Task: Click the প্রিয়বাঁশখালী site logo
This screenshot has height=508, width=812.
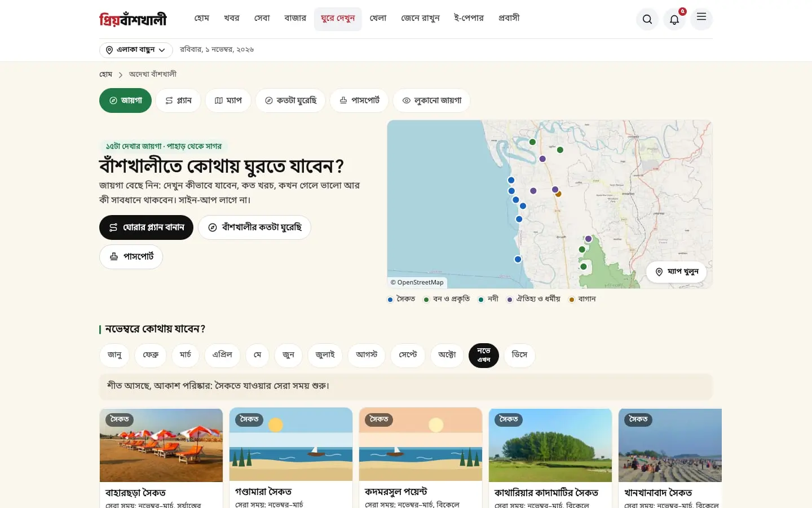Action: [133, 19]
